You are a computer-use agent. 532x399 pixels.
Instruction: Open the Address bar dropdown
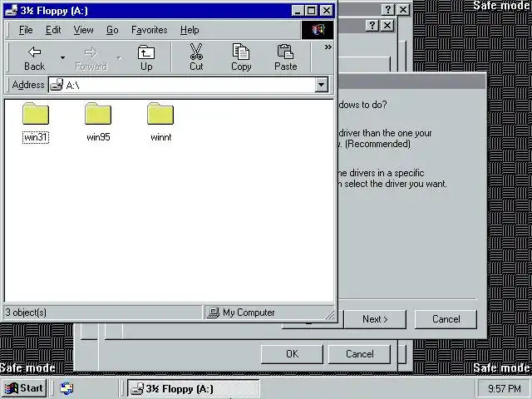click(x=322, y=85)
